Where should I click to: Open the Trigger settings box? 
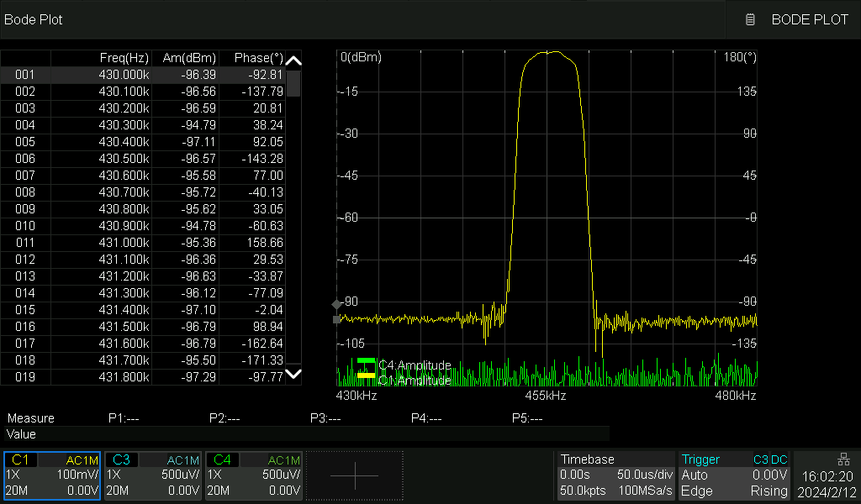735,475
